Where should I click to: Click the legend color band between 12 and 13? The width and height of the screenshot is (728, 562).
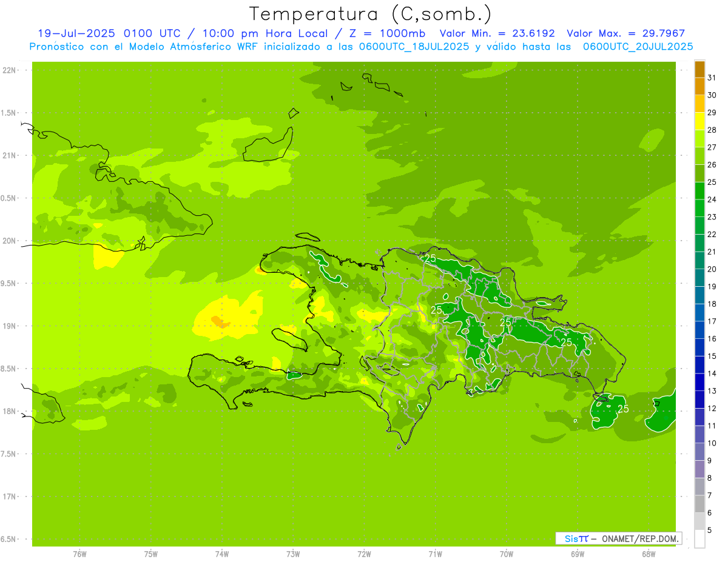[699, 400]
